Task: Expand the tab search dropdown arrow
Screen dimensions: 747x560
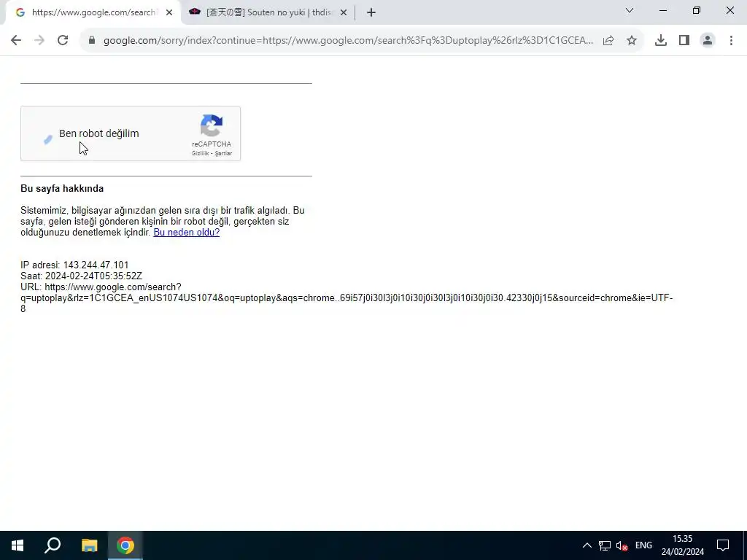Action: click(x=630, y=10)
